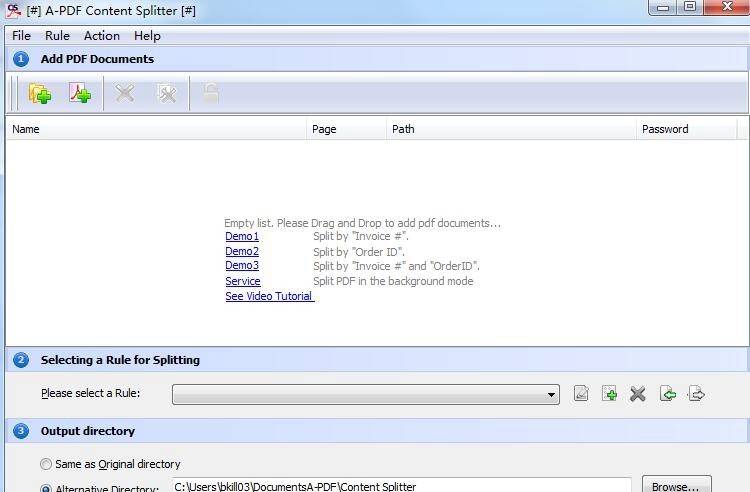
Task: Click the grayed-out unlock password icon
Action: click(x=210, y=93)
